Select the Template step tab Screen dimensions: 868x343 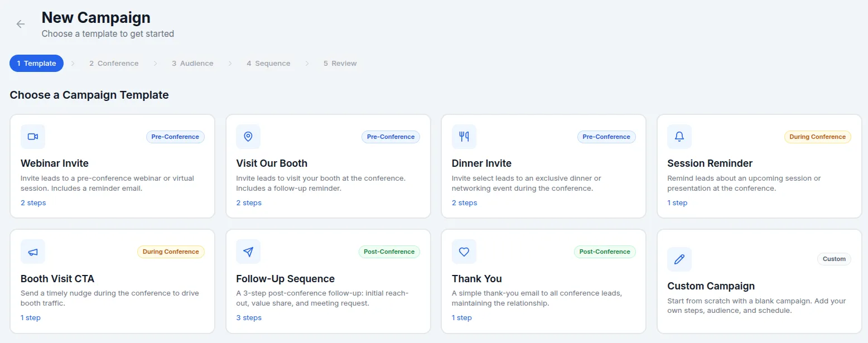(x=36, y=64)
